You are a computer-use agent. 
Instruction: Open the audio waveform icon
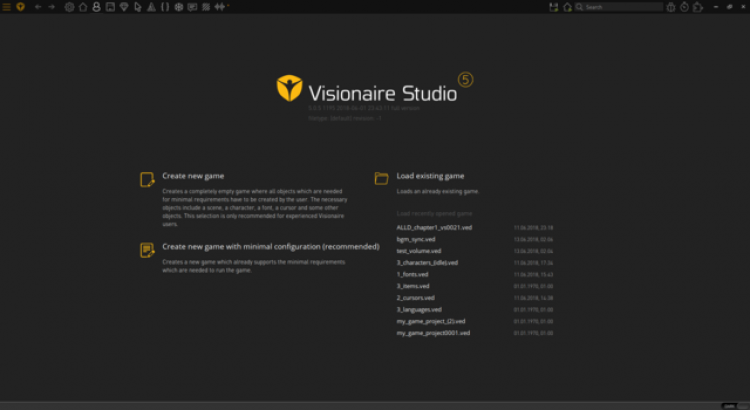point(220,7)
